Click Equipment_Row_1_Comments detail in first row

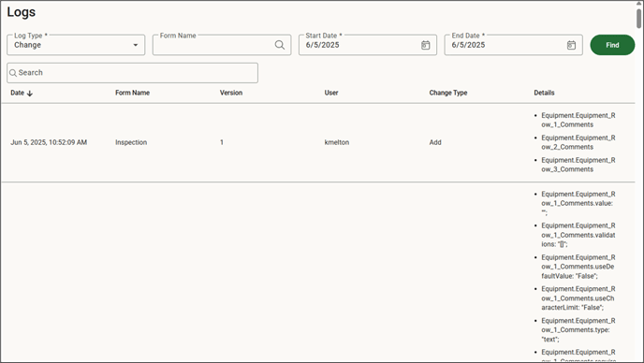coord(578,120)
